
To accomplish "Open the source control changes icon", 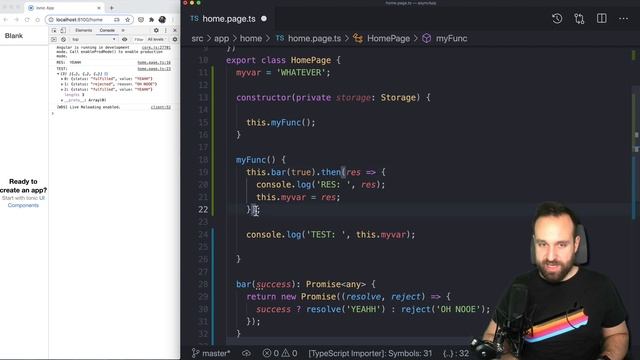I will [x=579, y=18].
